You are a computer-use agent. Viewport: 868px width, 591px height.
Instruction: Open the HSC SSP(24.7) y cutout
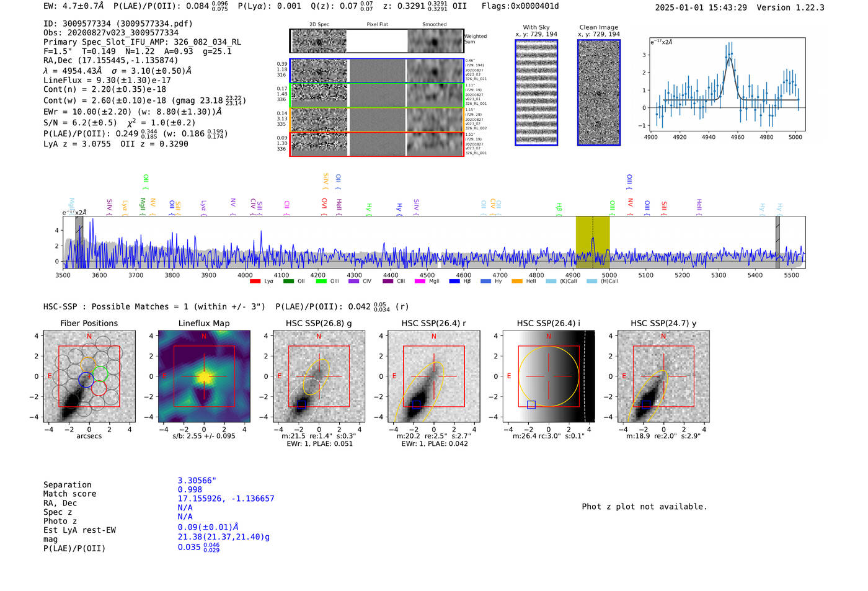point(663,376)
